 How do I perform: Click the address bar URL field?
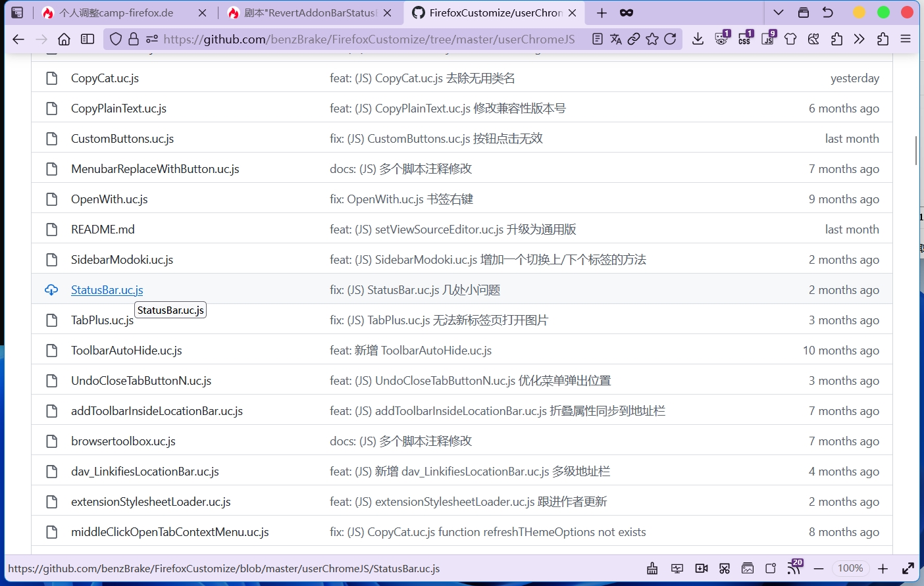click(369, 39)
